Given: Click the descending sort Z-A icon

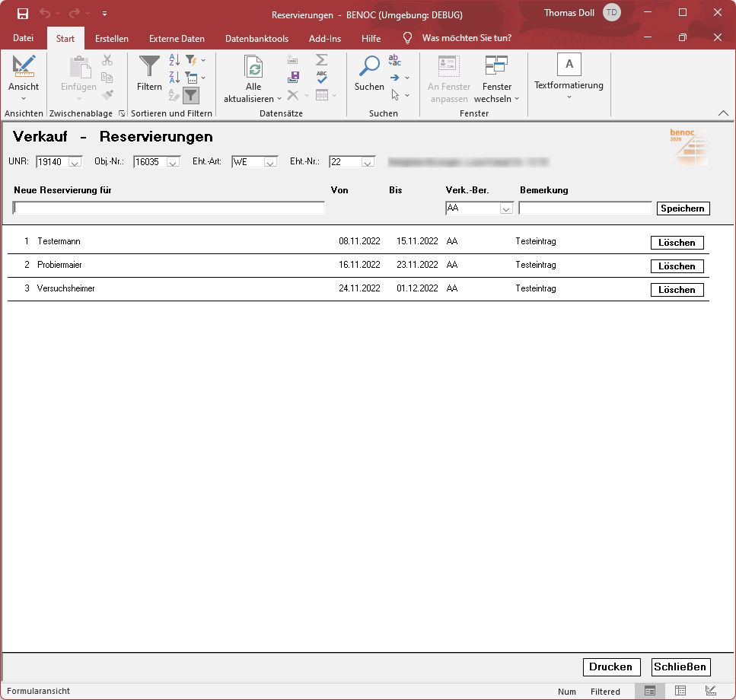Looking at the screenshot, I should tap(174, 77).
